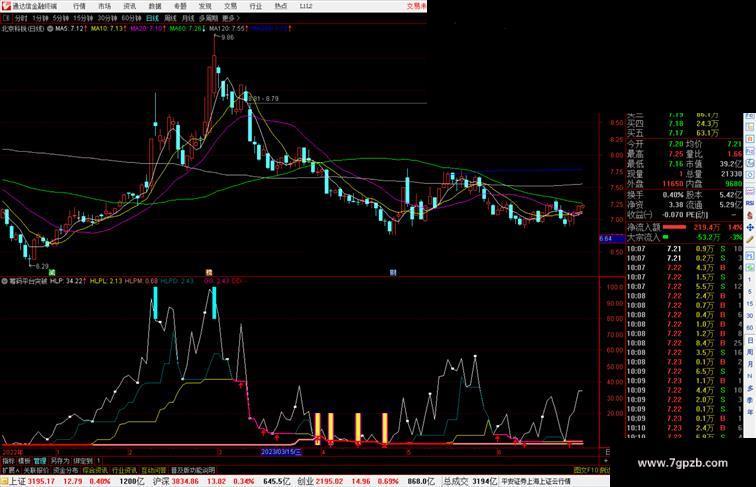
Task: Click the green info marker below the candlestick chart
Action: pos(52,273)
